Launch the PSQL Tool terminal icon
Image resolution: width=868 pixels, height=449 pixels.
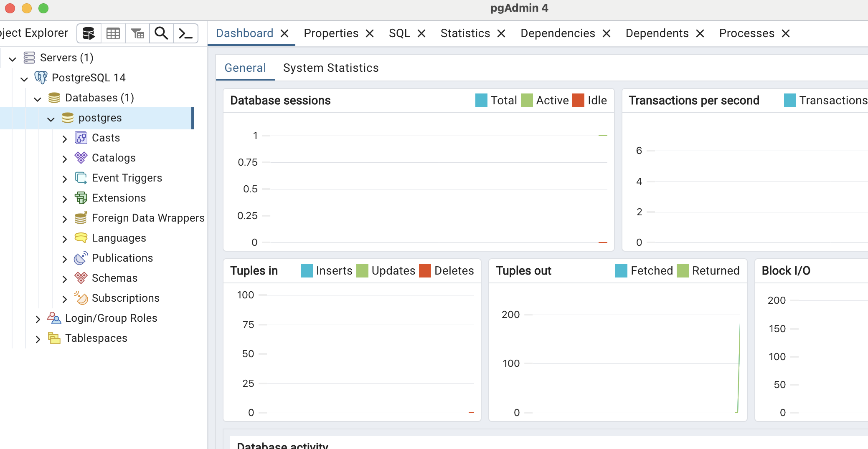(185, 33)
